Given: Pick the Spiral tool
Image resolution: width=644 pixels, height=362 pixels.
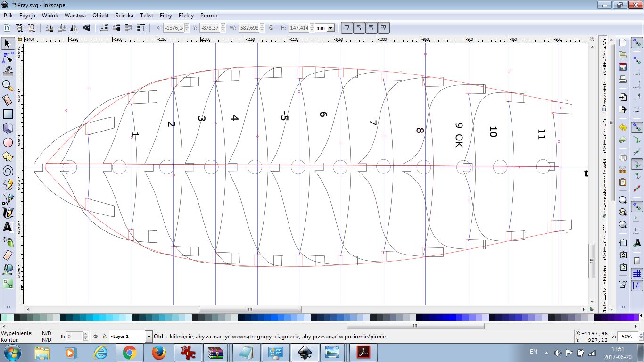Looking at the screenshot, I should point(8,170).
